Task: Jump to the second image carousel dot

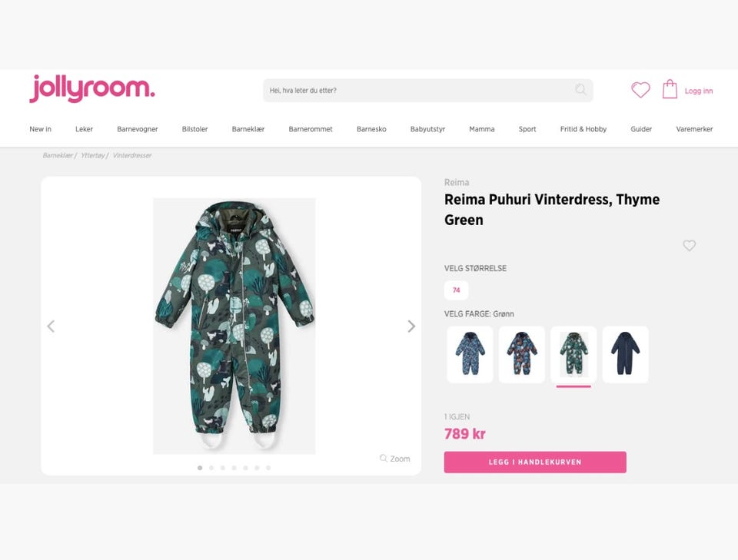Action: point(211,468)
